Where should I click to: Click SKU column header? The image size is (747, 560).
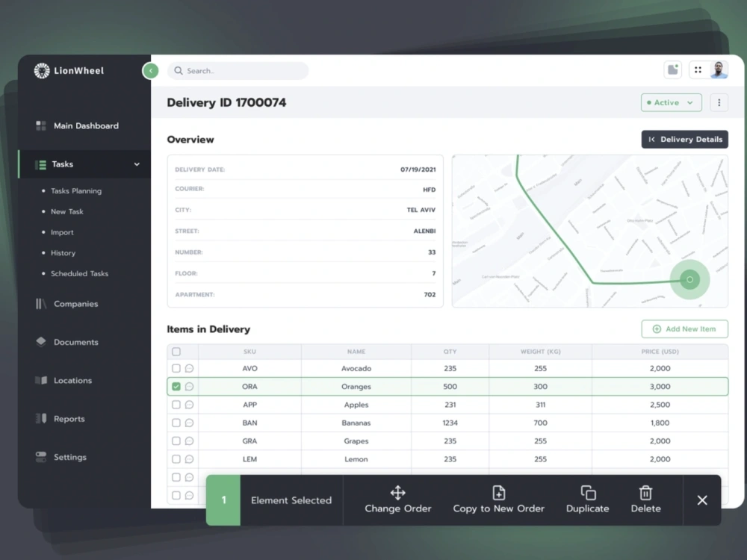(249, 352)
